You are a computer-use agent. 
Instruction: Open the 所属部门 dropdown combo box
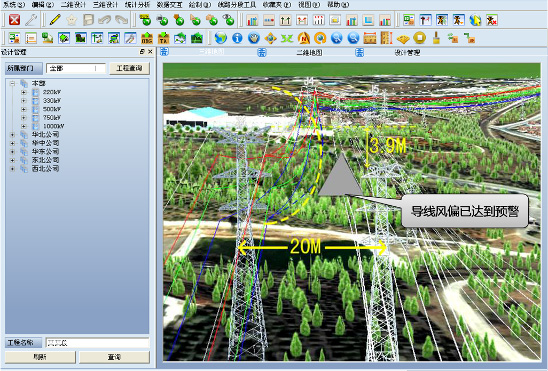(x=76, y=68)
